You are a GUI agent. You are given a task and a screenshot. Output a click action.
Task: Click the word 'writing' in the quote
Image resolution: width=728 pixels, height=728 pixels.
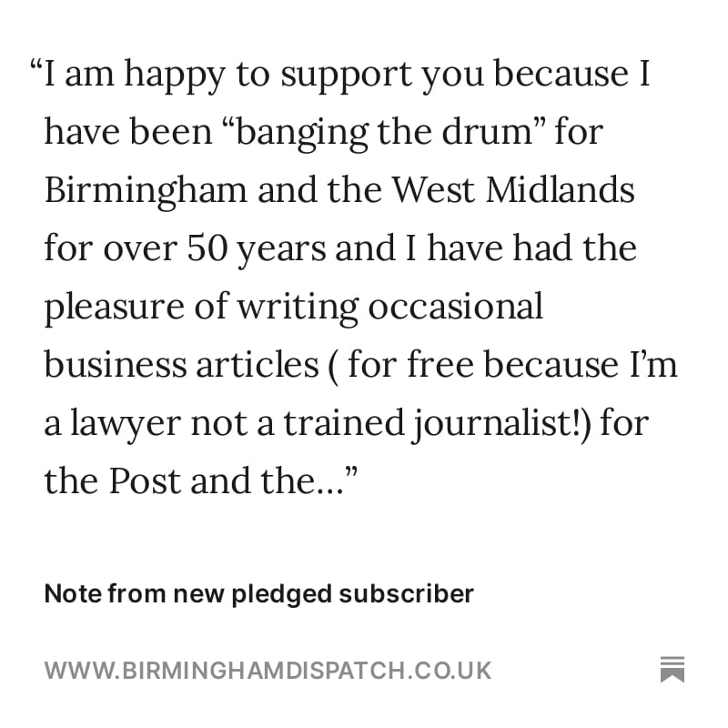click(x=298, y=308)
